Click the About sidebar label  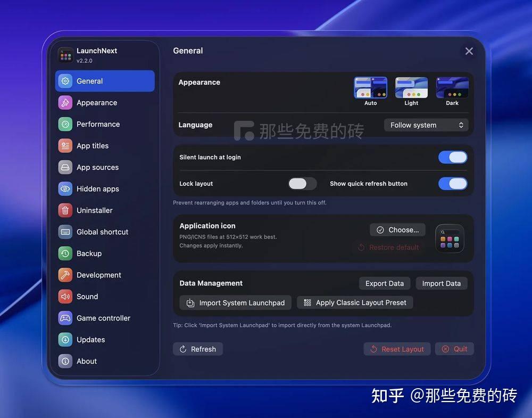coord(87,362)
